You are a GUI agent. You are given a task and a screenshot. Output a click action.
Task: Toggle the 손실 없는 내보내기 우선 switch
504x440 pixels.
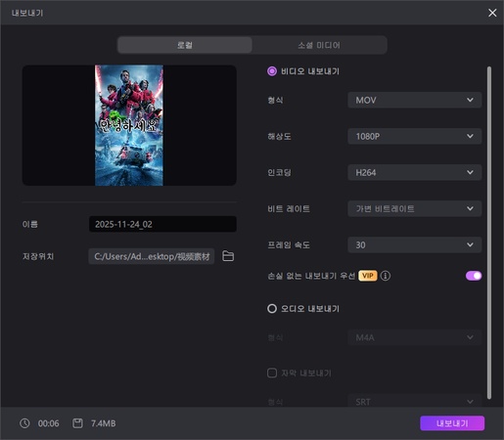point(474,276)
